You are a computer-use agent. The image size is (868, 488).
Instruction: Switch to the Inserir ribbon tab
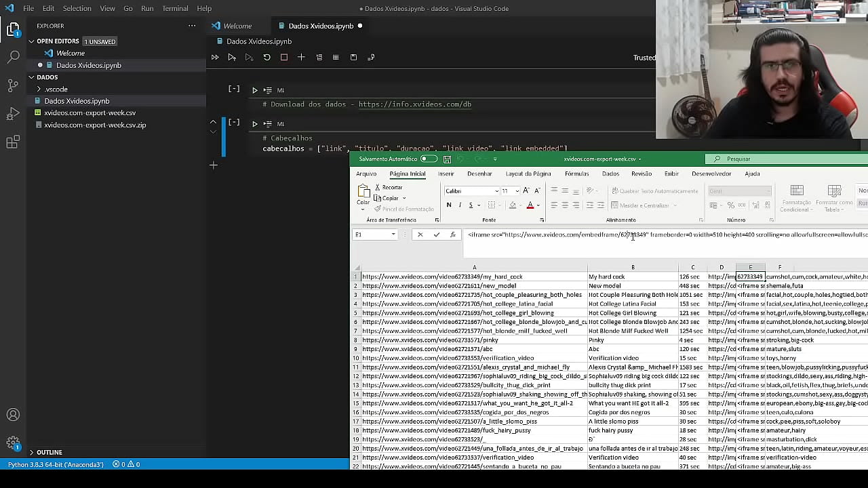pos(446,174)
